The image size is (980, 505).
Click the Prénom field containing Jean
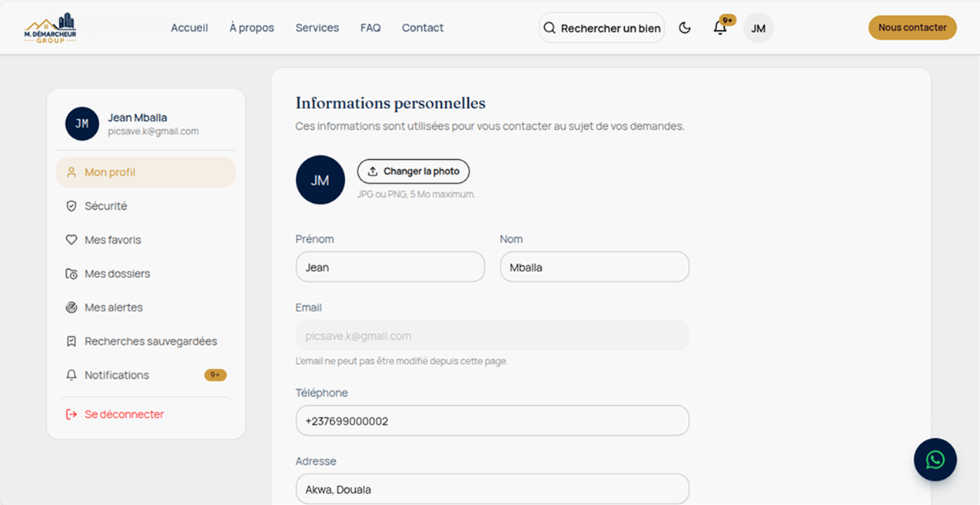pyautogui.click(x=390, y=267)
